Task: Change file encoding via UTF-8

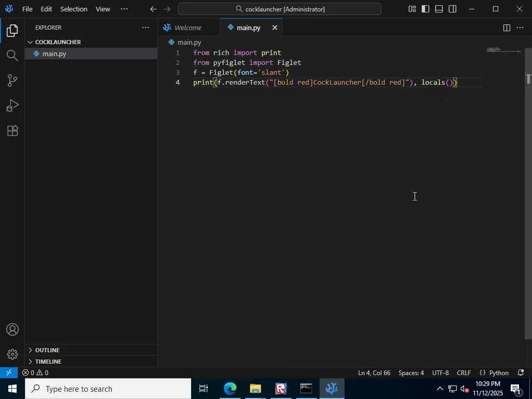Action: click(440, 373)
